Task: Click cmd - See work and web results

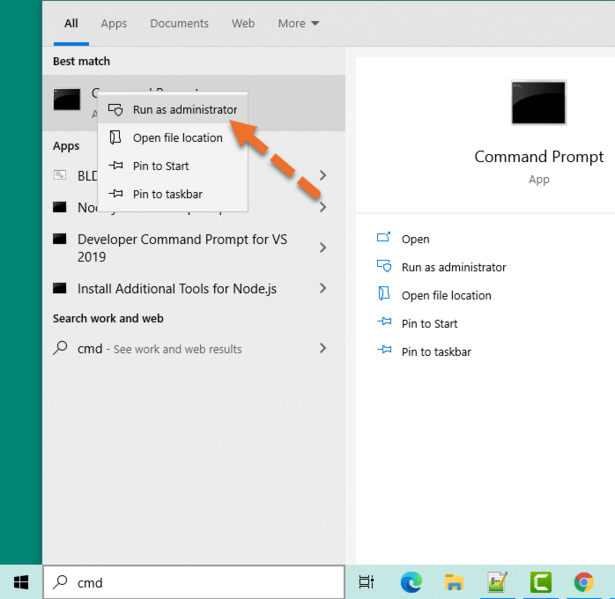Action: tap(159, 349)
